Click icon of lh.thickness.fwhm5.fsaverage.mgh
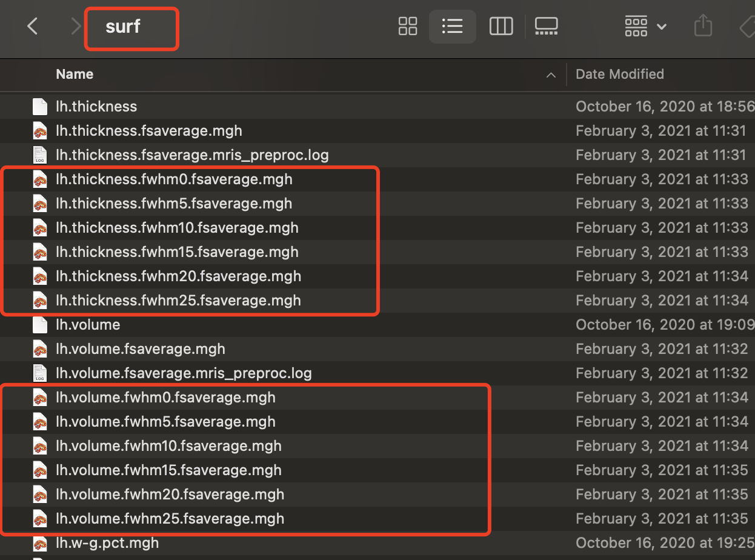This screenshot has height=560, width=755. (x=40, y=204)
